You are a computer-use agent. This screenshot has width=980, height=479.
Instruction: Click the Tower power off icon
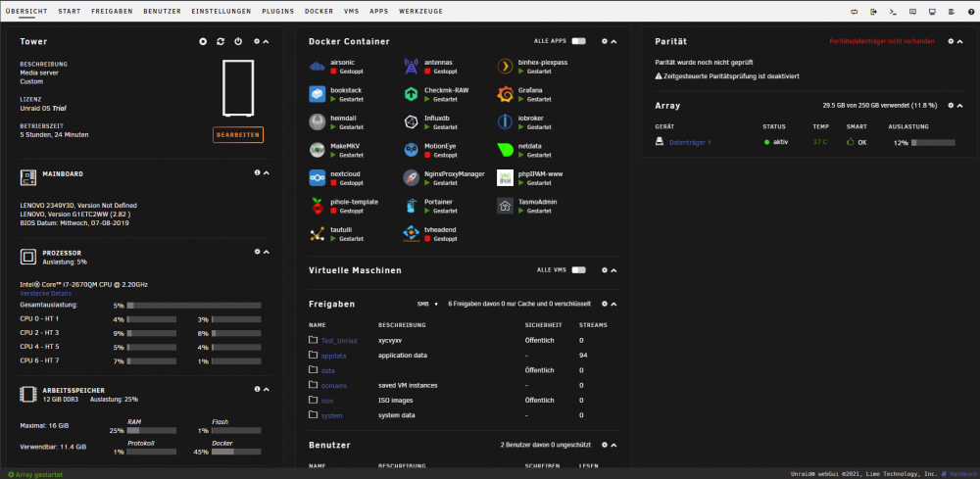click(x=238, y=41)
